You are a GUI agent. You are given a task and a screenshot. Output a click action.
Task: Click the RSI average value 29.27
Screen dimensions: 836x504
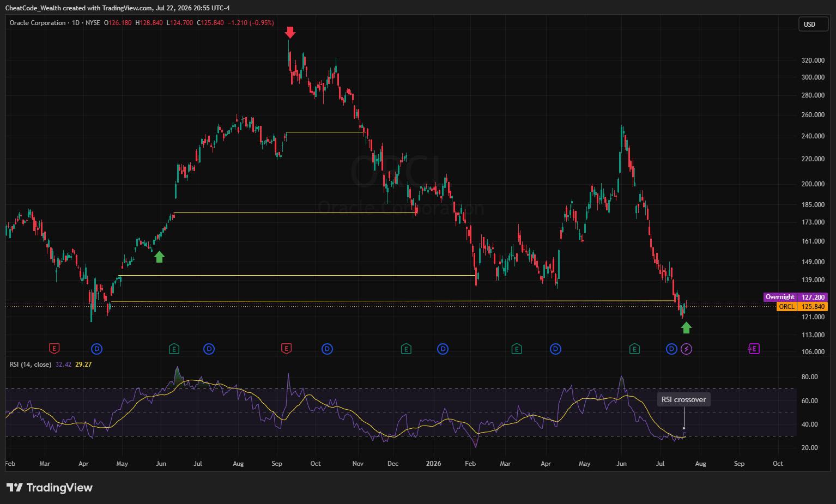tap(83, 364)
